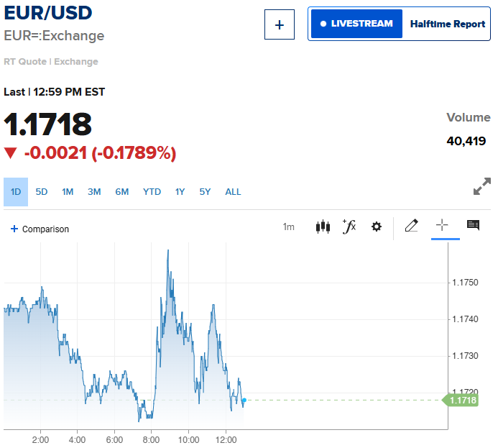498x448 pixels.
Task: Toggle the crosshair tool
Action: point(442,227)
